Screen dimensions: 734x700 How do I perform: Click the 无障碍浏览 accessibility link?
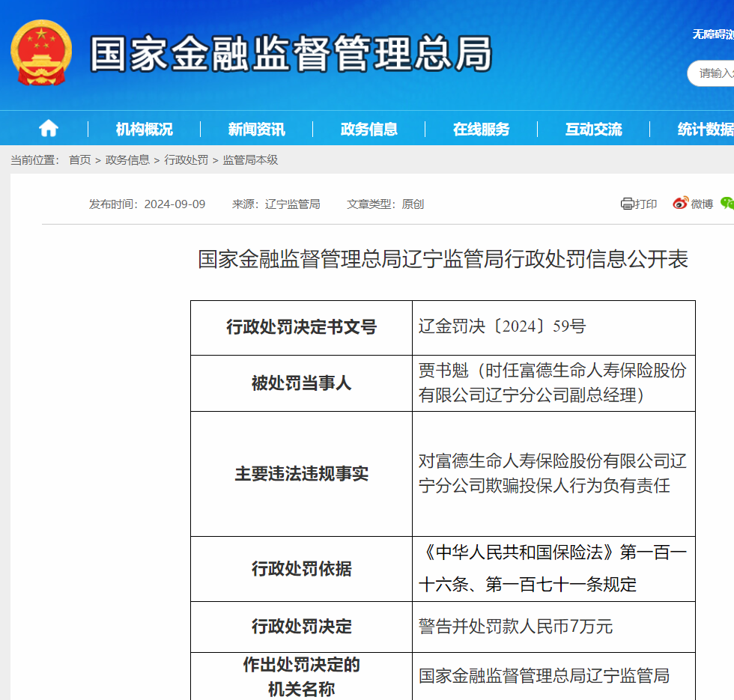click(x=712, y=34)
